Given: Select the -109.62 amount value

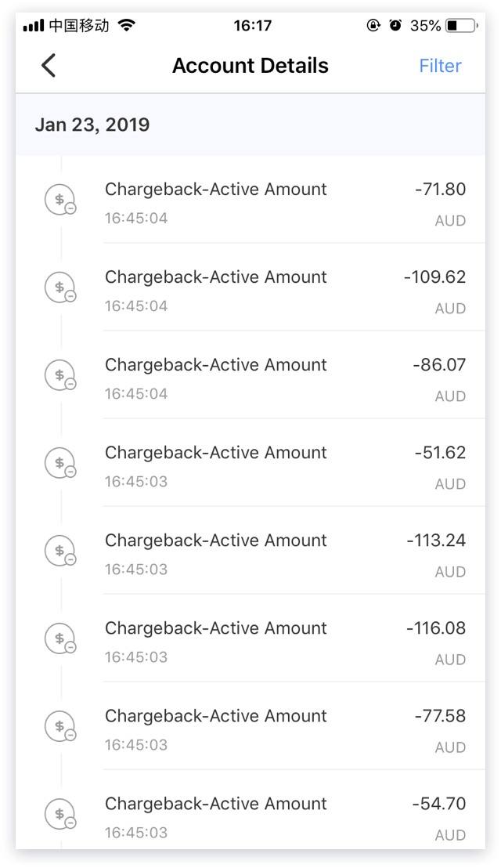Looking at the screenshot, I should point(434,277).
